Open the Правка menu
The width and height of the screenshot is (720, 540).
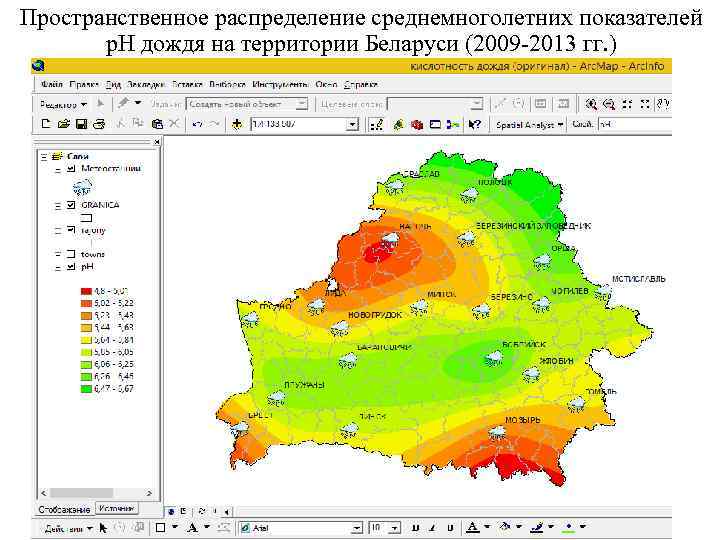click(84, 84)
